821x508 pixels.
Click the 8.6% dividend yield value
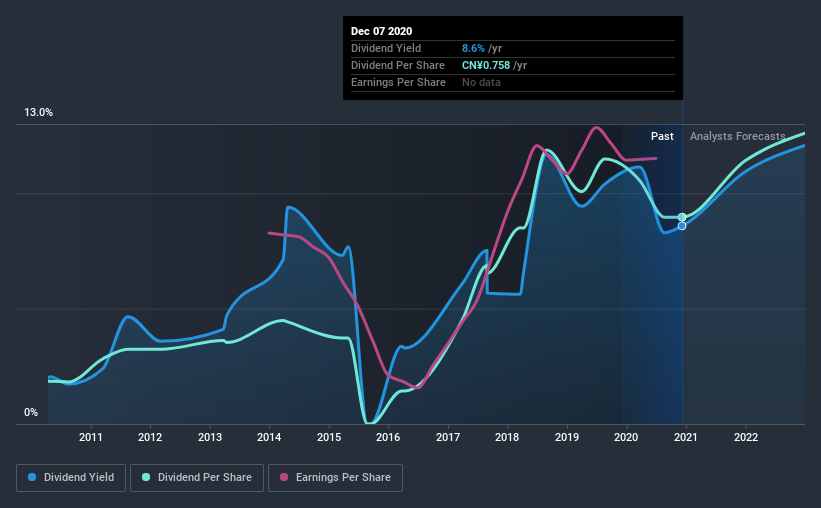click(473, 48)
